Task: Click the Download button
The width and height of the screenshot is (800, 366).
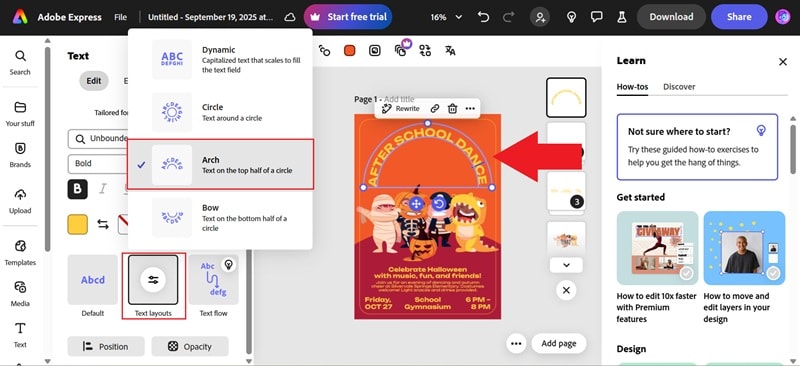Action: pyautogui.click(x=671, y=17)
